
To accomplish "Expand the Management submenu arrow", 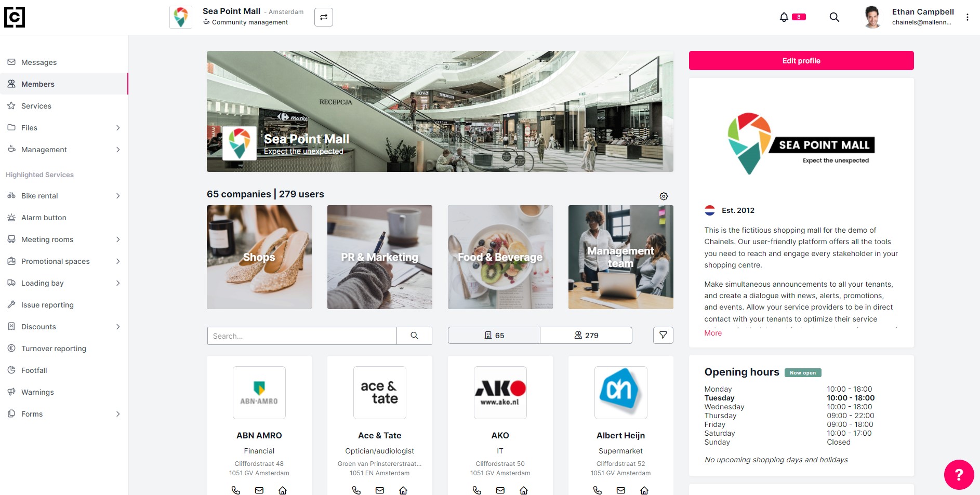I will coord(118,150).
